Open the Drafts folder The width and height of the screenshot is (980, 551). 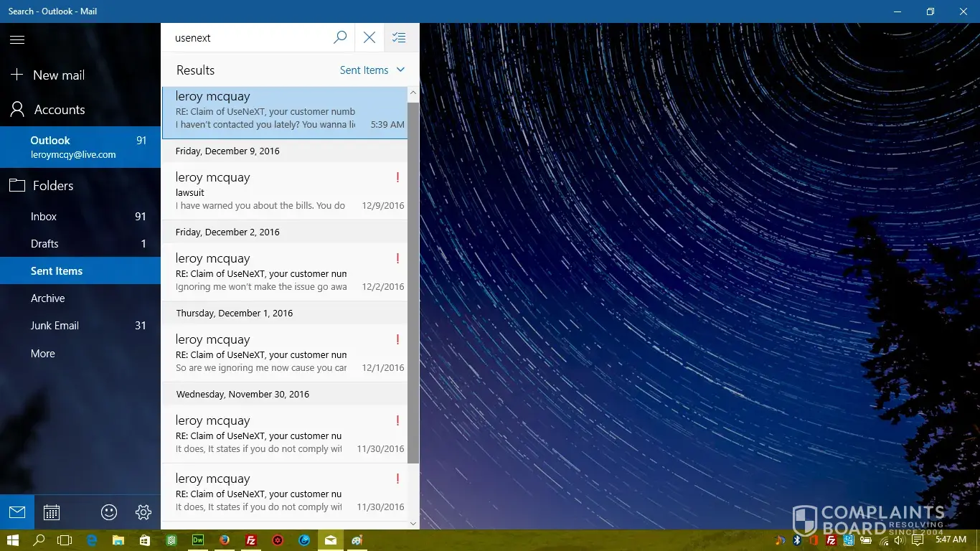pyautogui.click(x=44, y=244)
